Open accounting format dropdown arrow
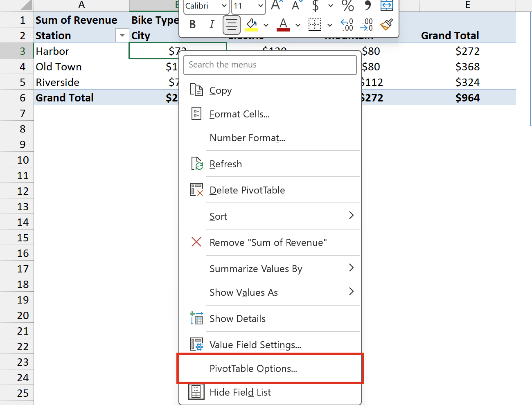The height and width of the screenshot is (405, 532). 331,6
